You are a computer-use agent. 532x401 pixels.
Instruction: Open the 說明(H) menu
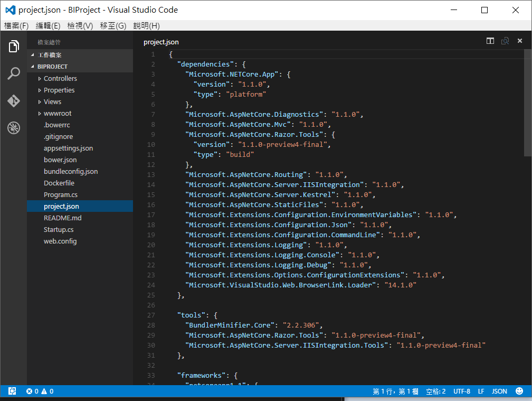(x=146, y=26)
